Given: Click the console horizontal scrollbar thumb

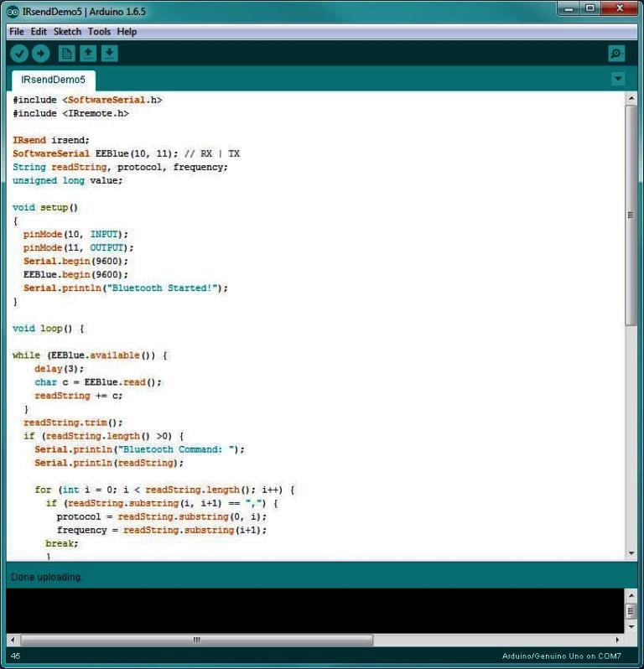Looking at the screenshot, I should 197,640.
